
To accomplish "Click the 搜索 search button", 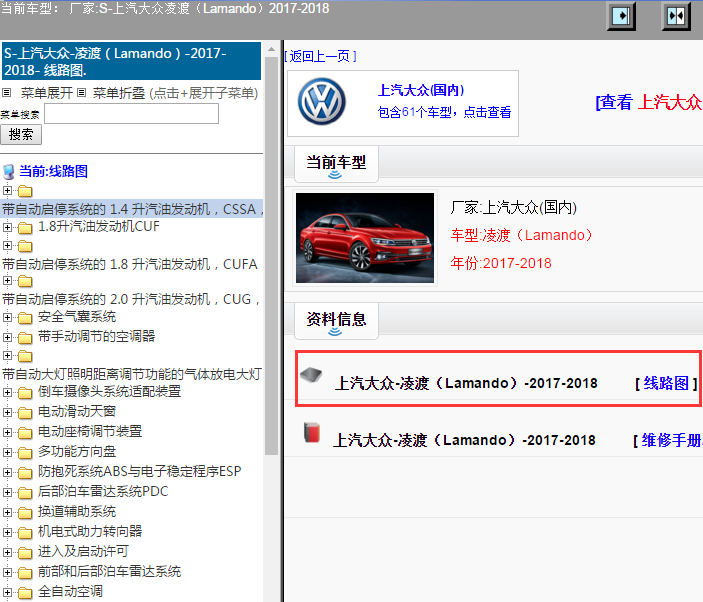I will pos(21,134).
